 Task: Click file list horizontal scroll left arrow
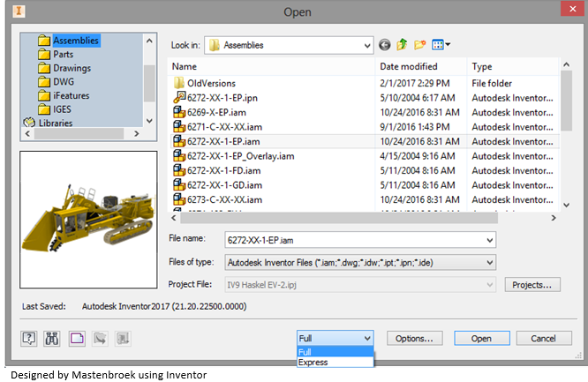[x=174, y=218]
